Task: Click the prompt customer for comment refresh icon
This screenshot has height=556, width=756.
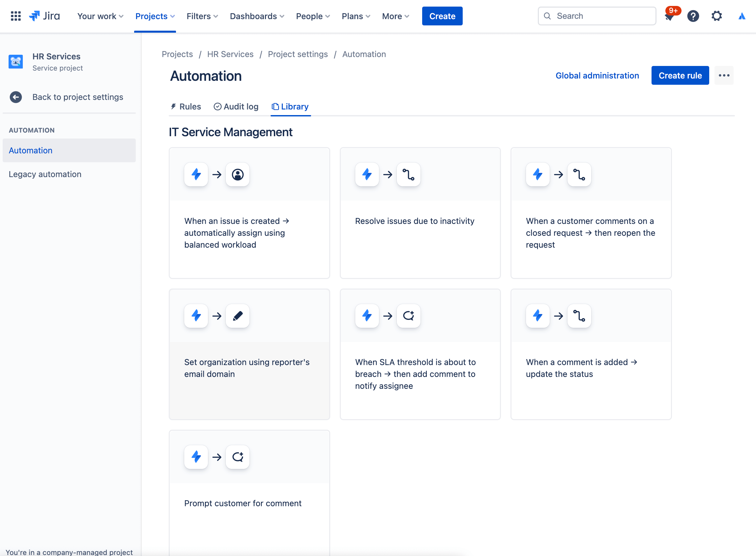Action: 237,456
